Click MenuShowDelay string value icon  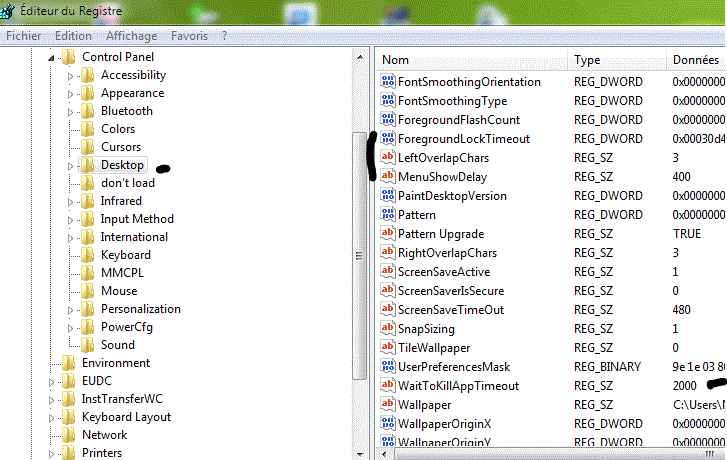(388, 177)
